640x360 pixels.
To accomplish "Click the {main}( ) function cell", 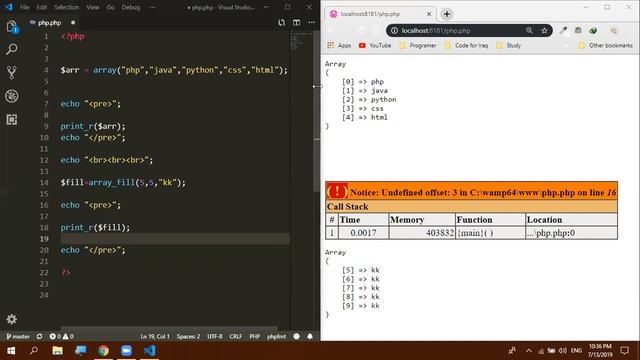I will click(490, 233).
